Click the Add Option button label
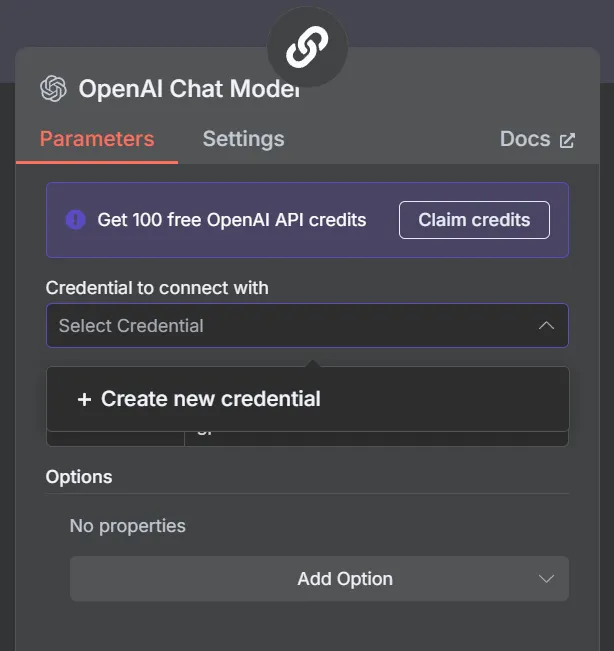 (344, 579)
